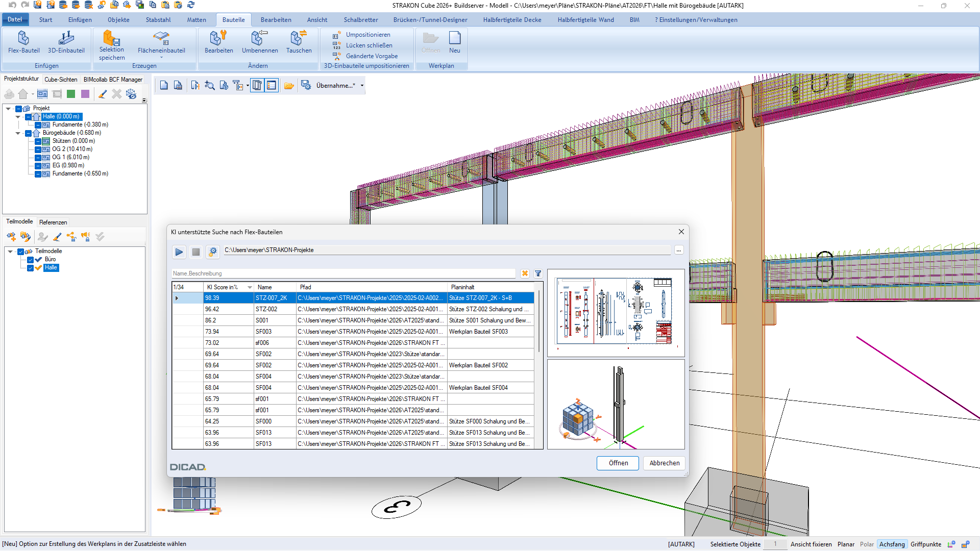
Task: Switch to the Referenzen tab
Action: (53, 222)
